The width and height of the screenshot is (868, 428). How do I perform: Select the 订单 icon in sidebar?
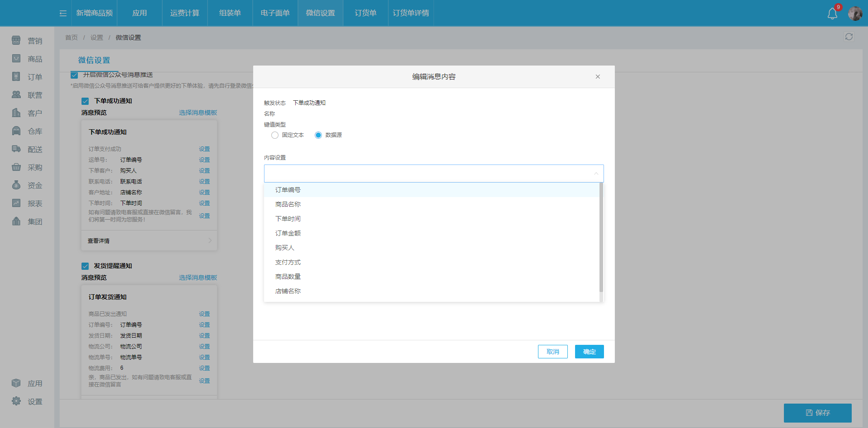point(16,77)
